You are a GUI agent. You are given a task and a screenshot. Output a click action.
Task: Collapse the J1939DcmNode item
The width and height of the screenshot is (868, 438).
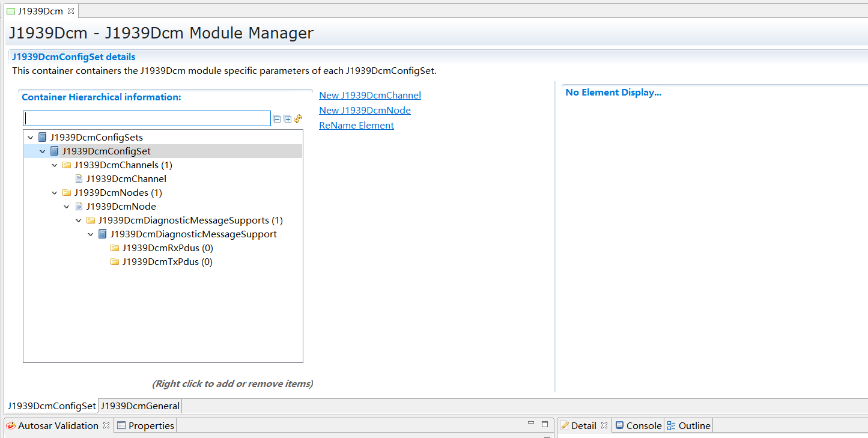[67, 207]
